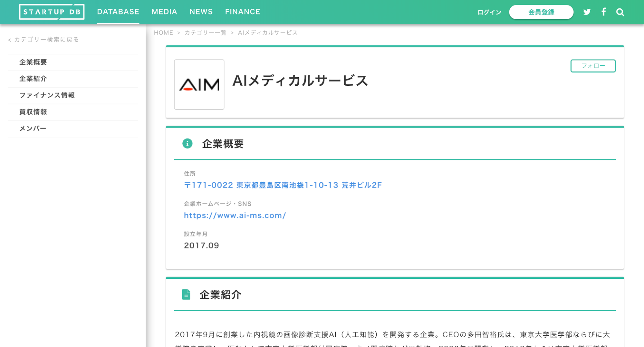Click the カテゴリー一覧 breadcrumb link
This screenshot has height=347, width=644.
pyautogui.click(x=206, y=33)
